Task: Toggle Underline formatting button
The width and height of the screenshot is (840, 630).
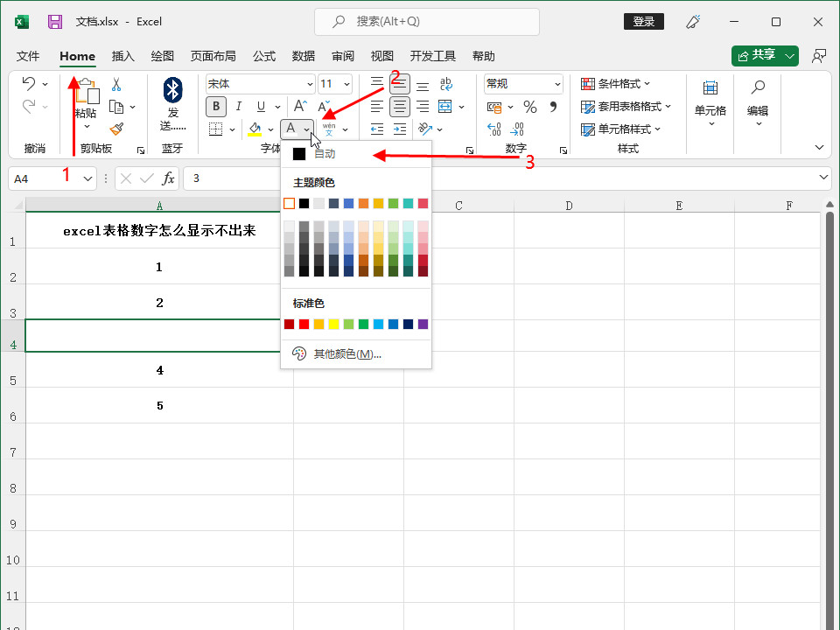Action: tap(261, 106)
